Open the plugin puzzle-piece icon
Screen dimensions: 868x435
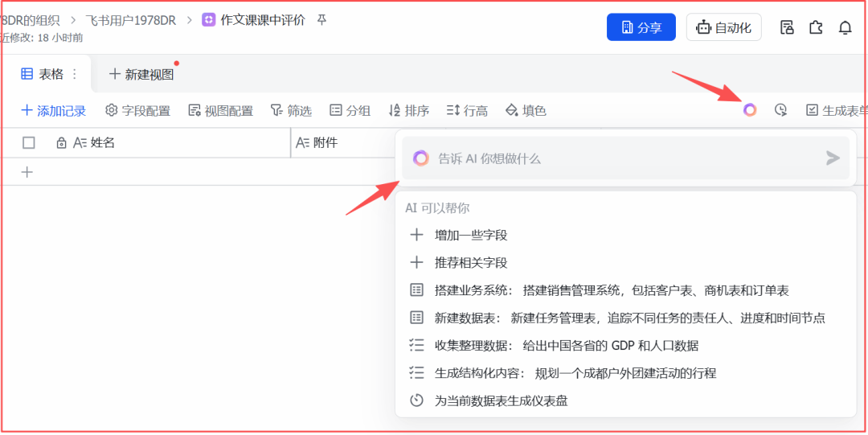click(816, 27)
